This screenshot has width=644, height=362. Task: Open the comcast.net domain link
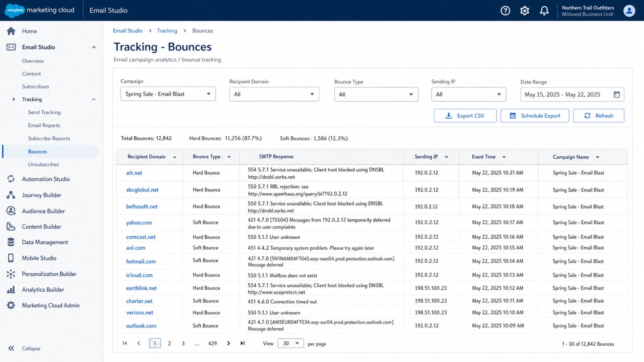(141, 237)
